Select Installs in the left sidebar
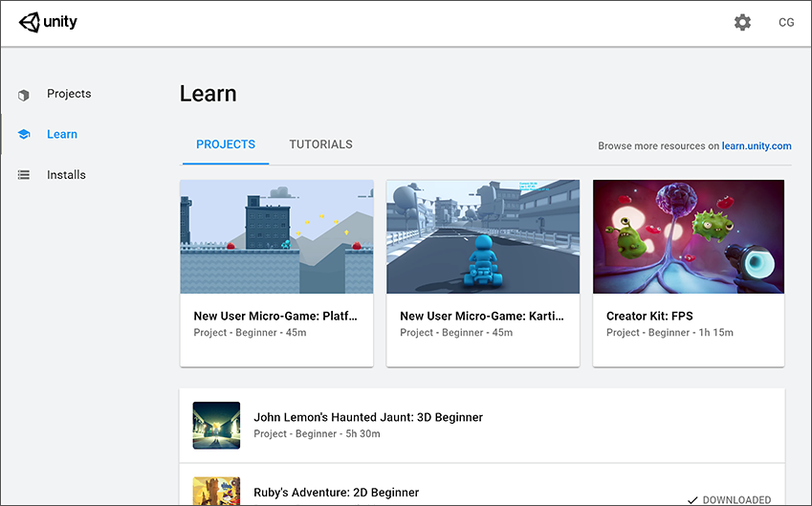This screenshot has height=506, width=812. pos(66,175)
